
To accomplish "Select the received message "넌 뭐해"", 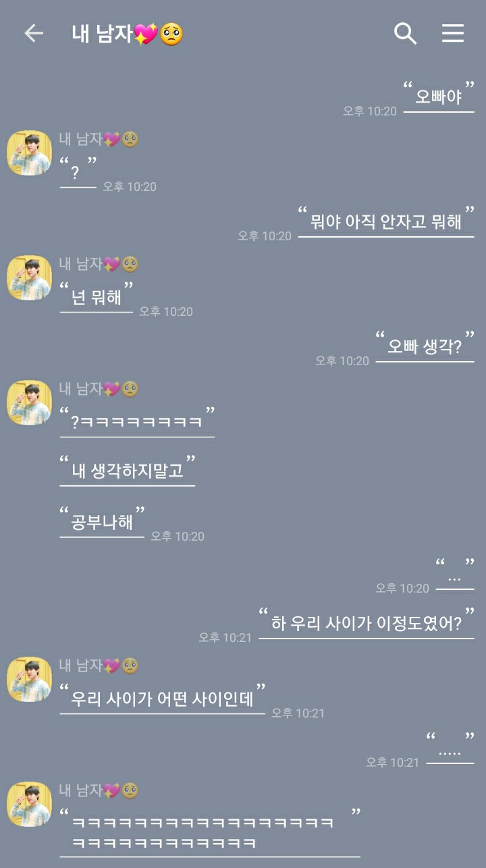I will [x=97, y=296].
